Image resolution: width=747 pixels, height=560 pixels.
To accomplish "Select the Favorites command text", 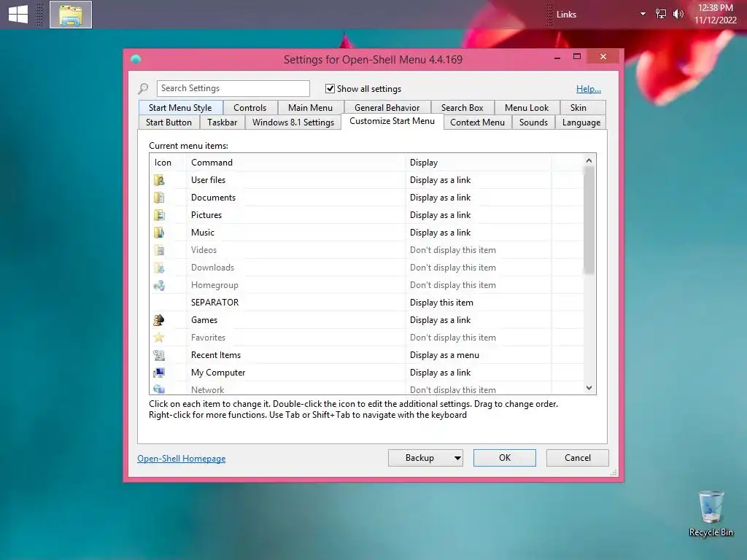I will point(208,338).
